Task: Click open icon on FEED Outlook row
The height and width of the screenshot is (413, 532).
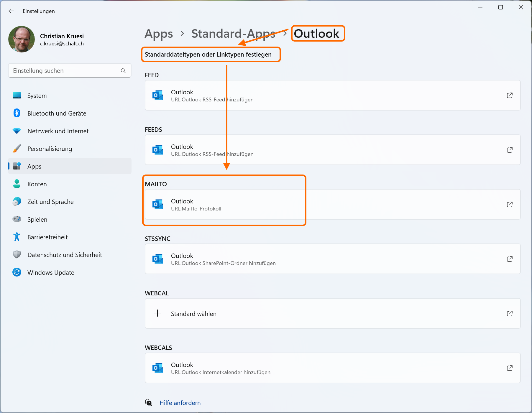Action: [x=510, y=96]
